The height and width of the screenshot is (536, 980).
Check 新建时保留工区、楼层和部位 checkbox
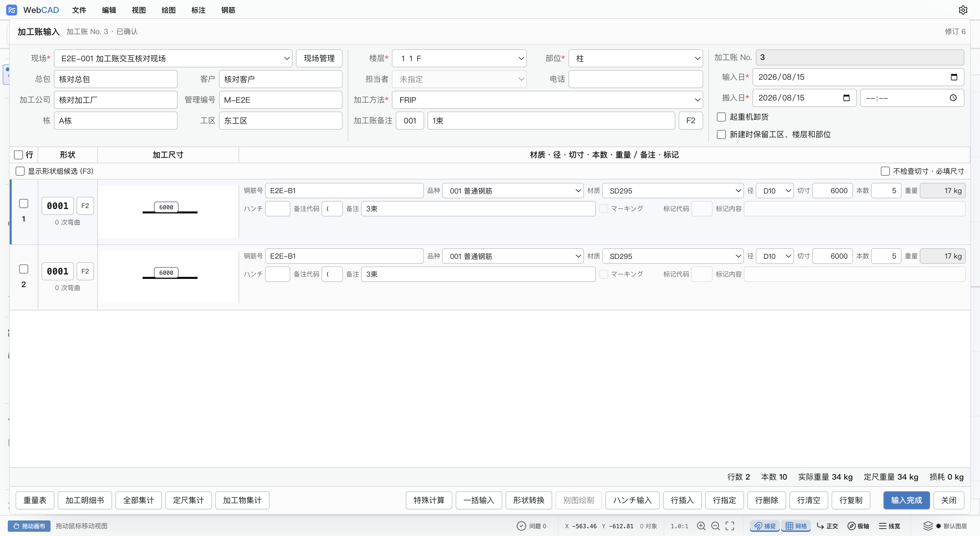721,134
